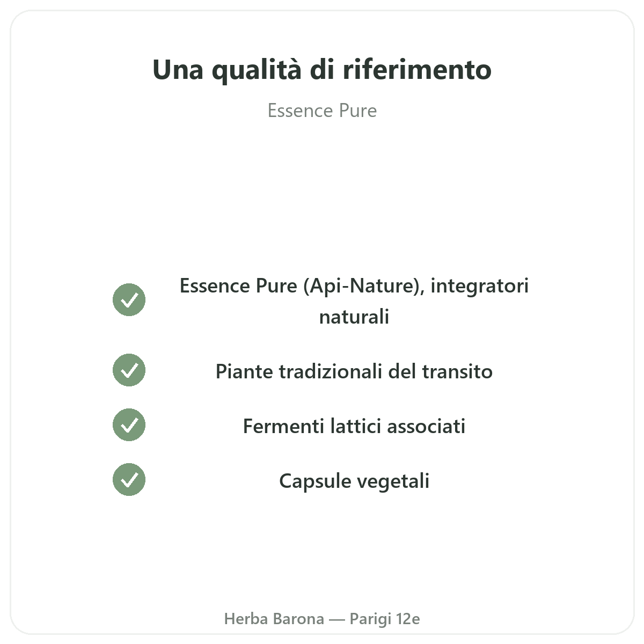Select 'Parigi 12e' in the footer
This screenshot has height=644, width=644.
(385, 619)
